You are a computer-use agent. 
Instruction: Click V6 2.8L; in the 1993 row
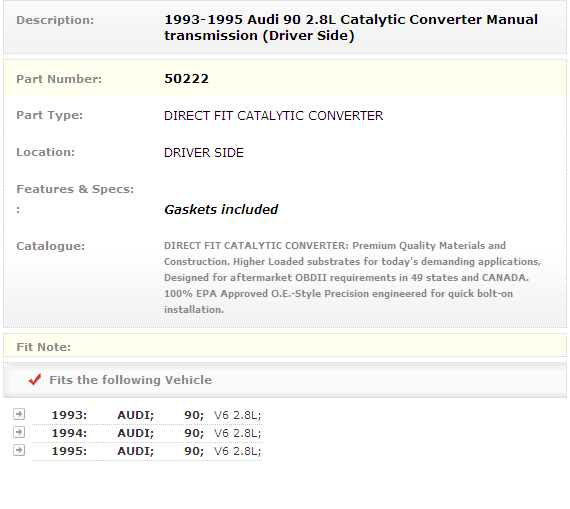(x=237, y=415)
